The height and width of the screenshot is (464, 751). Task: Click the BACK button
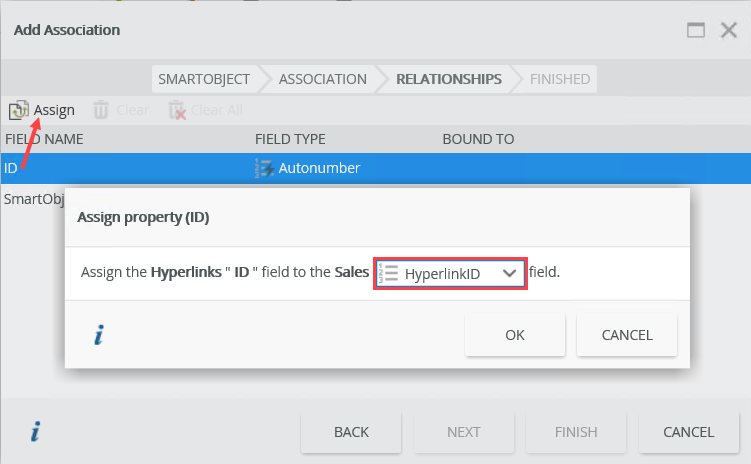351,432
